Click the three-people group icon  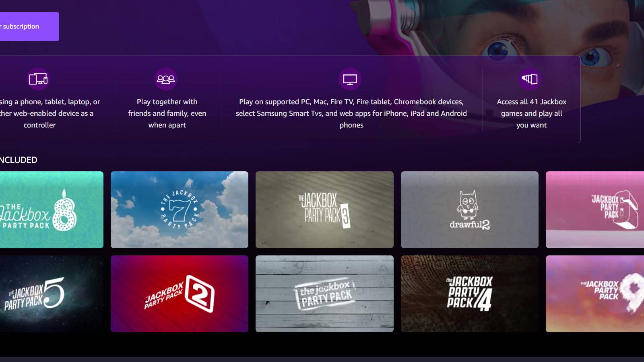pyautogui.click(x=166, y=79)
